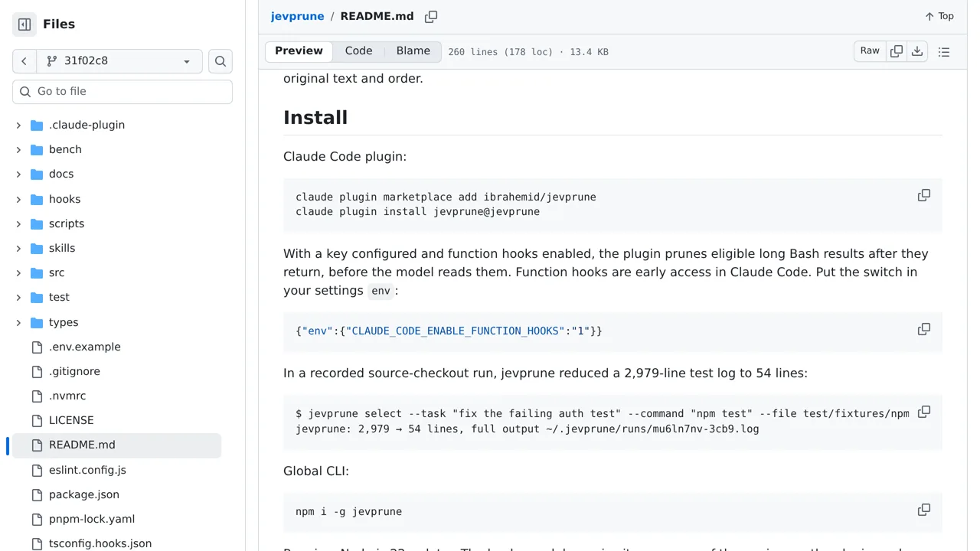Open the types folder icon
Screen dimensions: 980x551
pos(37,322)
